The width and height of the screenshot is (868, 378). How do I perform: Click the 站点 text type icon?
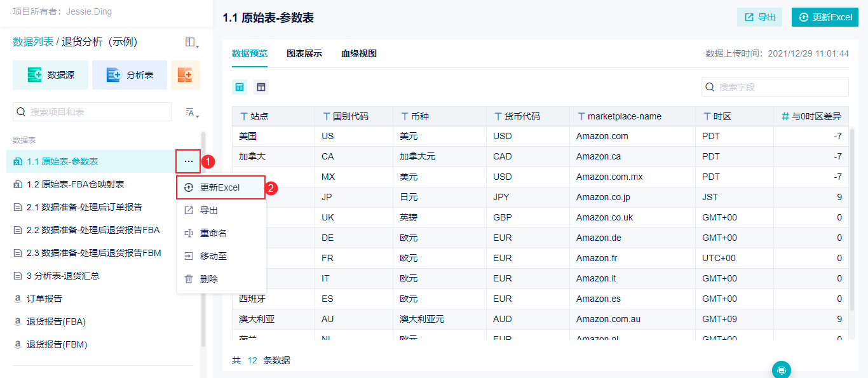point(243,116)
